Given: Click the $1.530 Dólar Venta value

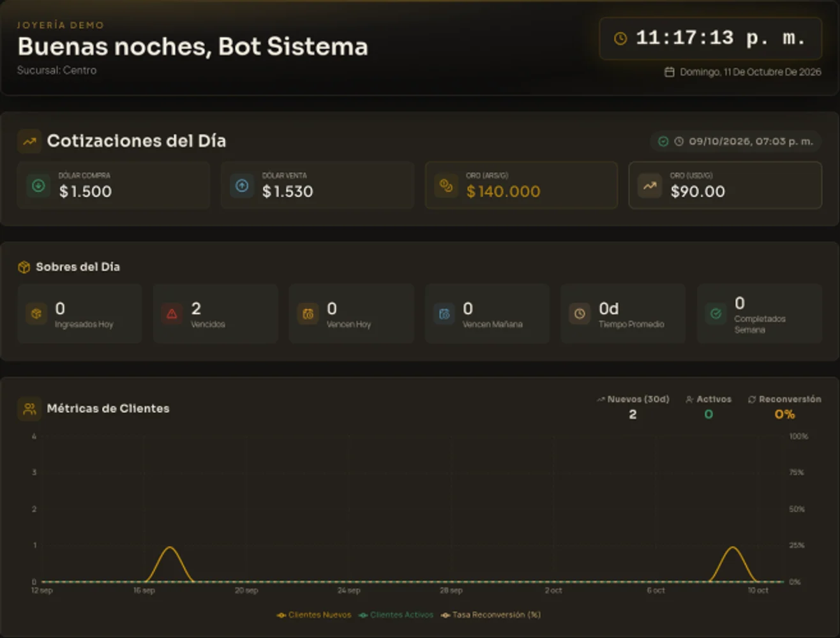Looking at the screenshot, I should (x=288, y=191).
